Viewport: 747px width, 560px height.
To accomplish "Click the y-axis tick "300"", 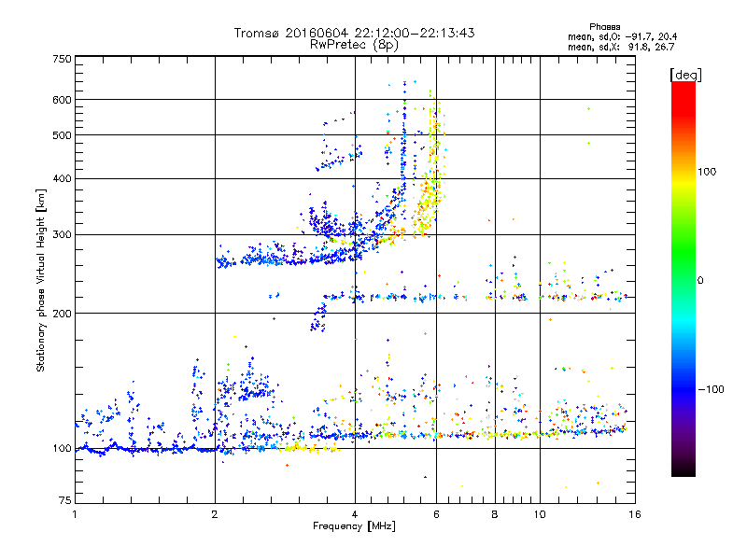I will pyautogui.click(x=62, y=234).
